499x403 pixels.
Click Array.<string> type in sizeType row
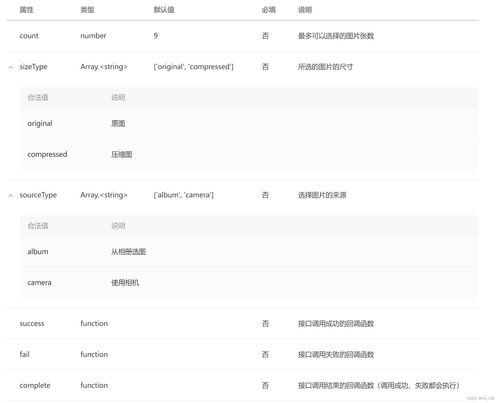(x=104, y=67)
